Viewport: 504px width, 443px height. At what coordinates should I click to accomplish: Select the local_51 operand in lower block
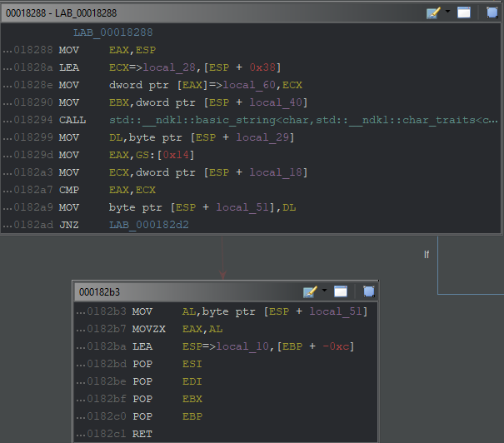click(337, 311)
